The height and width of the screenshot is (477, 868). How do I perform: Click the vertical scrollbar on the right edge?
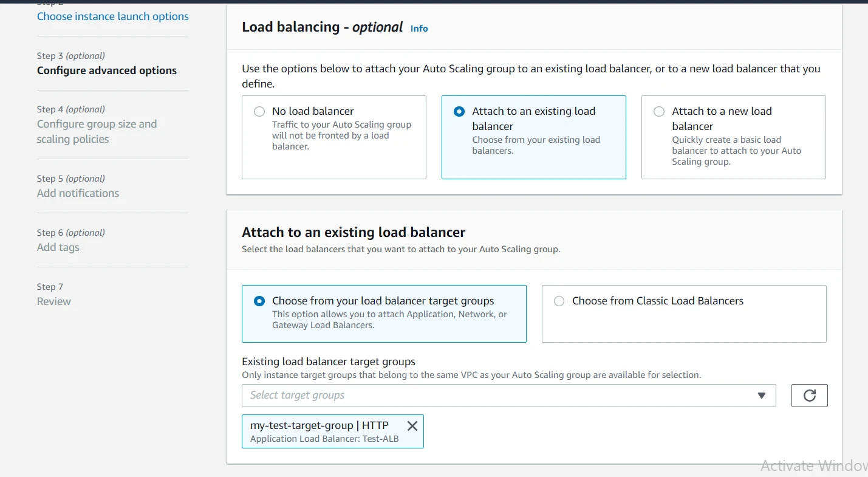pyautogui.click(x=865, y=238)
